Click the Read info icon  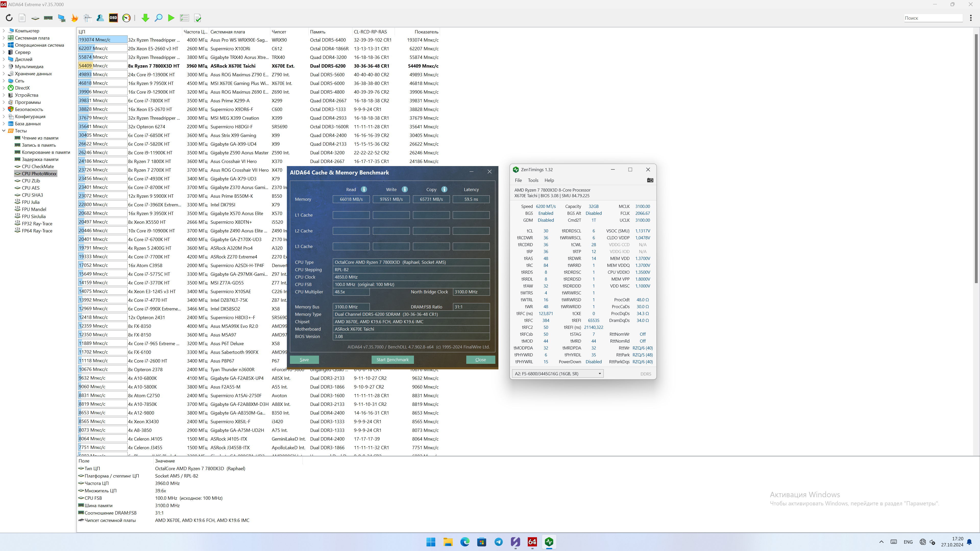tap(364, 189)
